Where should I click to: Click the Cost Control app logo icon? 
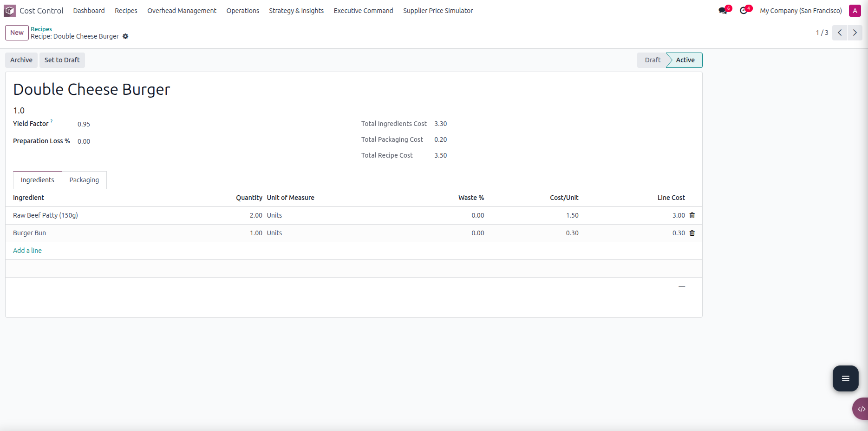click(x=10, y=11)
